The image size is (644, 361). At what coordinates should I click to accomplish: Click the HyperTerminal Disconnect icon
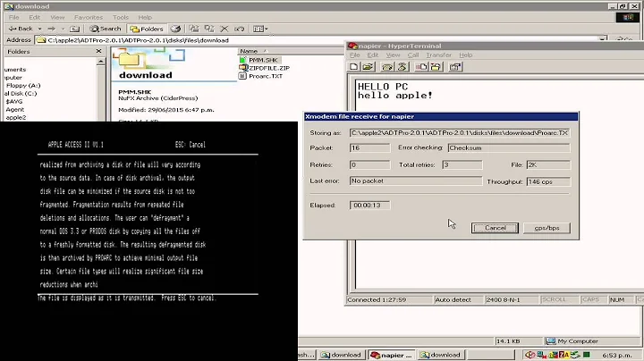402,67
